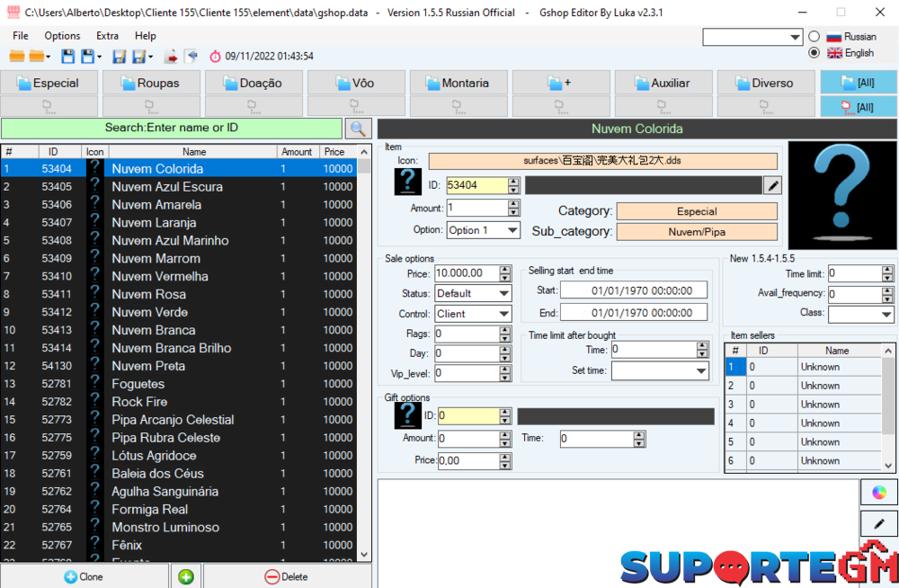Screen dimensions: 899x588
Task: Click the open file folder icon
Action: click(x=16, y=57)
